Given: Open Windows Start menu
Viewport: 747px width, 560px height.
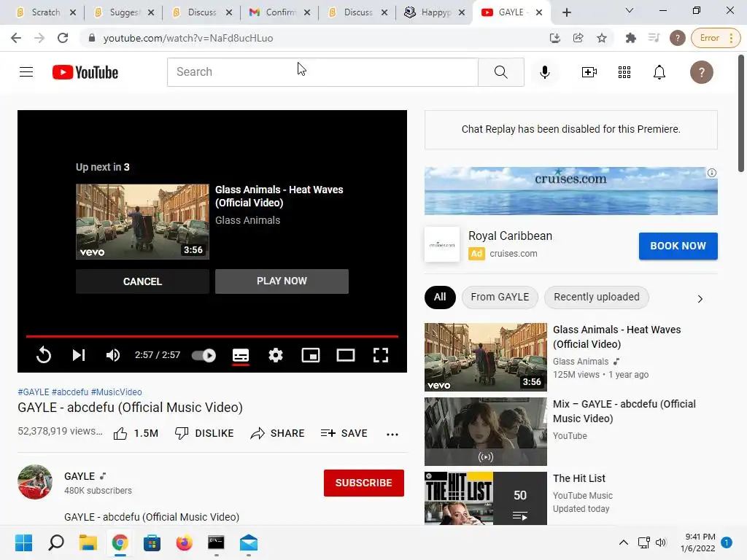Looking at the screenshot, I should [24, 542].
